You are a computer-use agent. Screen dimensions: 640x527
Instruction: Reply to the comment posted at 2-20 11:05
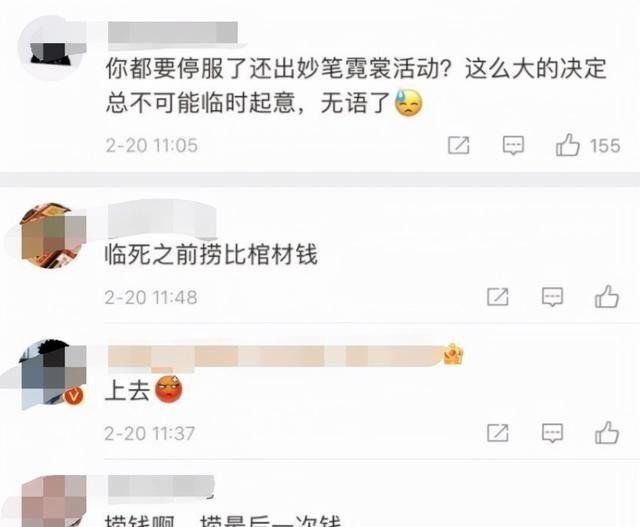(x=513, y=145)
